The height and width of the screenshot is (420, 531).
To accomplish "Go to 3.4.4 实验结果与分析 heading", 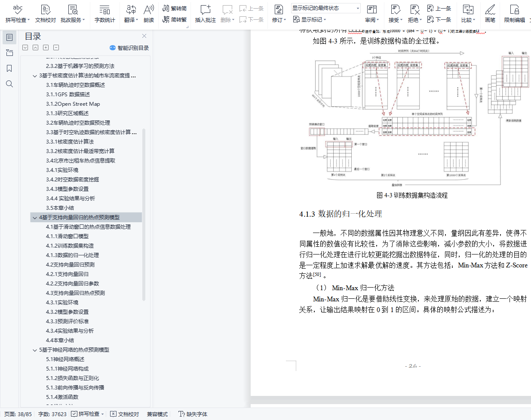I will tap(71, 199).
